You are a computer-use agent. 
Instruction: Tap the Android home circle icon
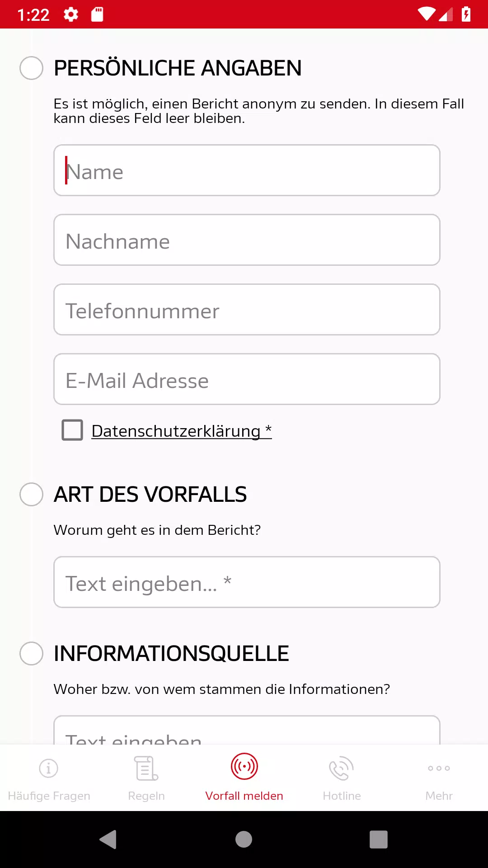(x=244, y=840)
